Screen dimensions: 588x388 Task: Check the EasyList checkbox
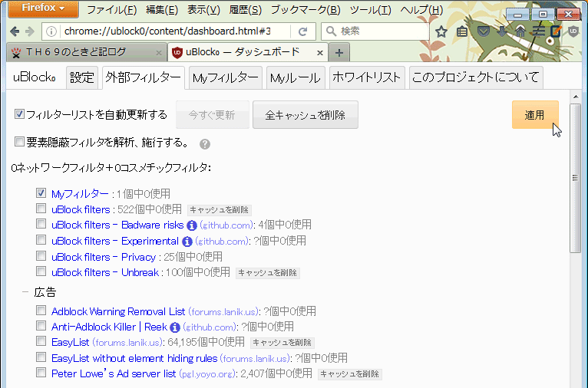click(x=41, y=341)
